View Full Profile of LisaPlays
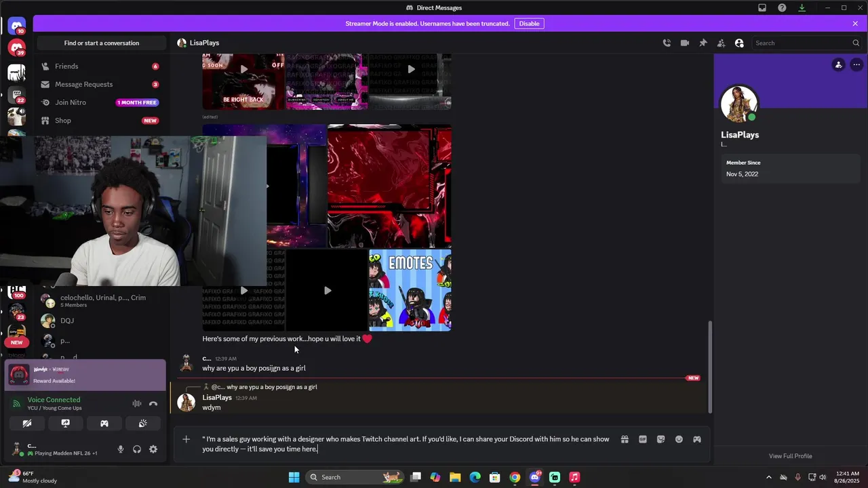Viewport: 868px width, 488px height. pos(790,456)
